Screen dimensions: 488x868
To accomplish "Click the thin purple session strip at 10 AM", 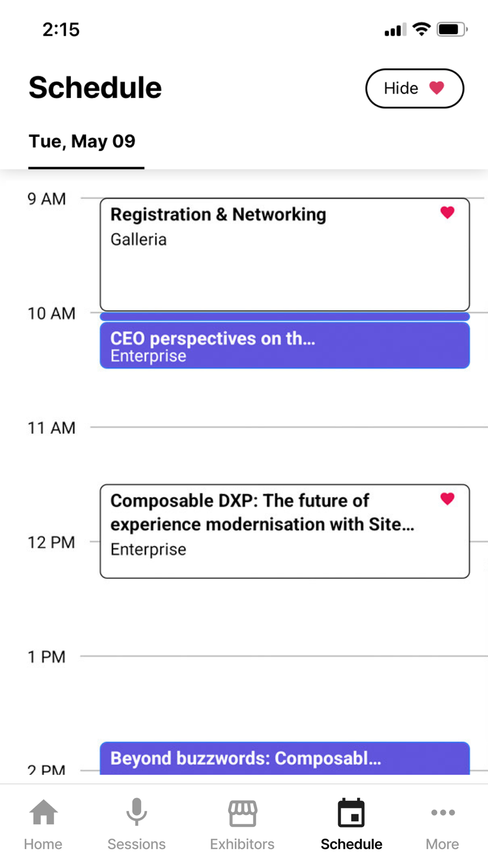I will coord(285,317).
